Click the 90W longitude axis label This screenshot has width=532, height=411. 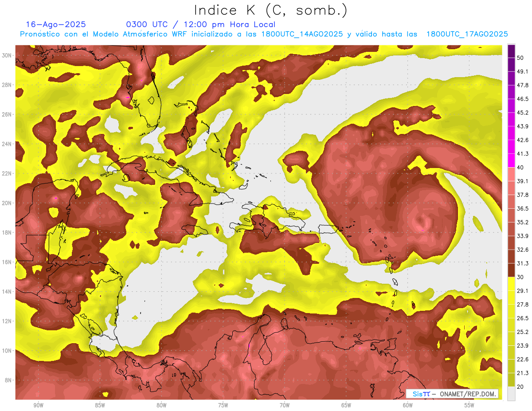pyautogui.click(x=38, y=405)
